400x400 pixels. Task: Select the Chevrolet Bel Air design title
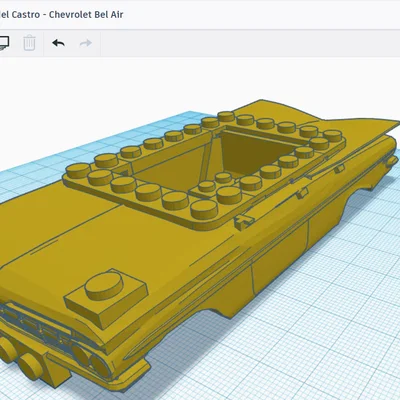pyautogui.click(x=62, y=15)
